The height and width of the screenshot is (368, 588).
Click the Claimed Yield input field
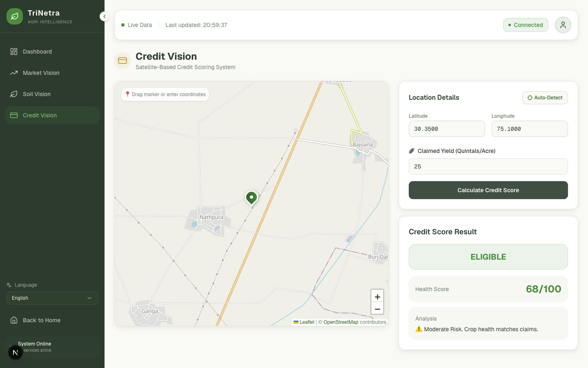(488, 166)
